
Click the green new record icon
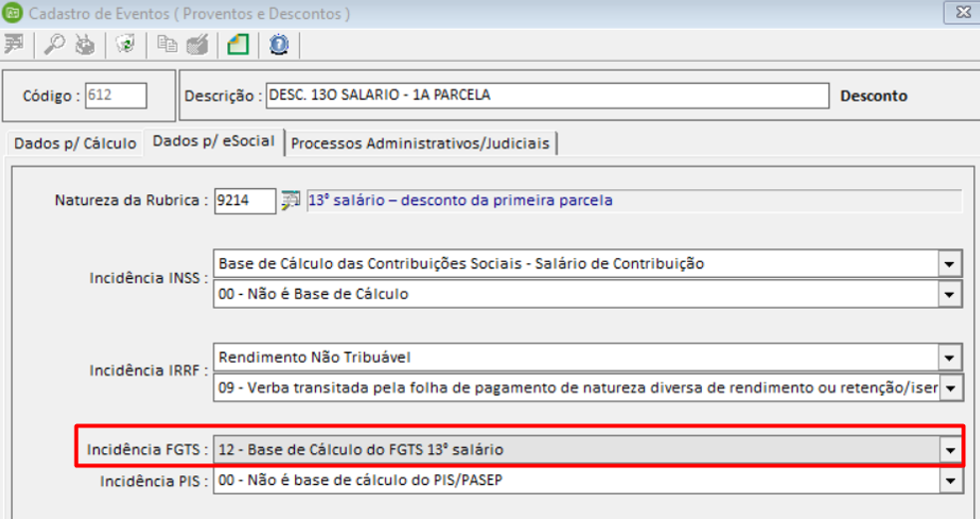point(236,44)
